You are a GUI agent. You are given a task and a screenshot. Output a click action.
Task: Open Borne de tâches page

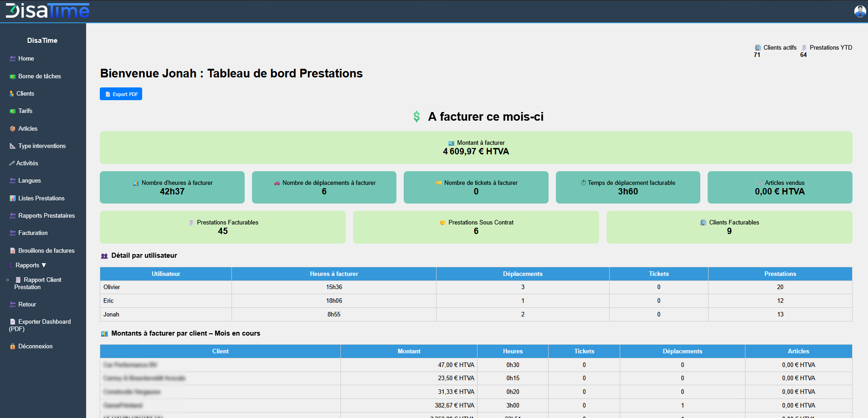click(x=39, y=76)
